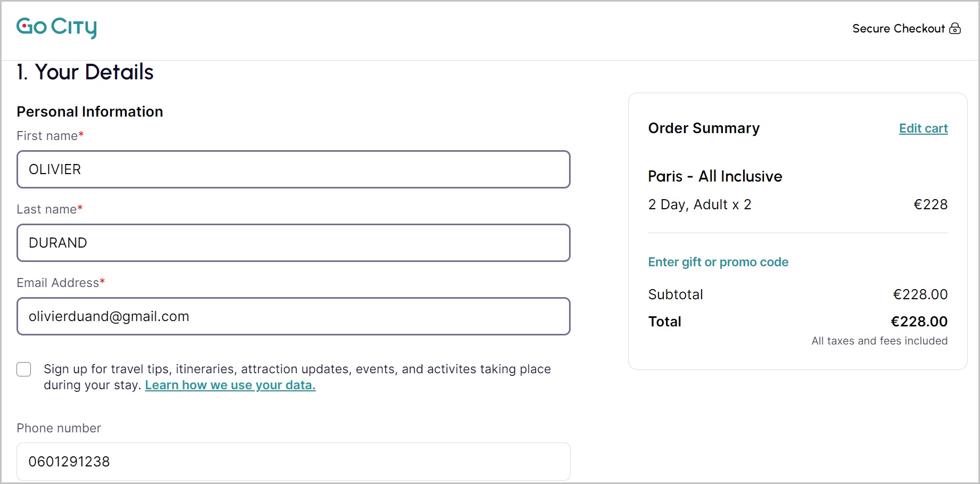Click the travel tips signup description text

297,370
